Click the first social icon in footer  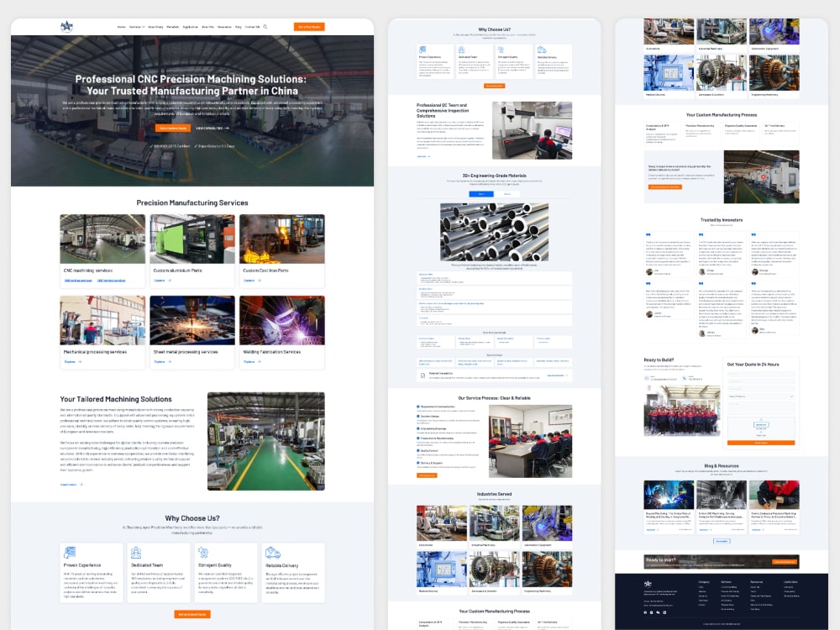[645, 612]
